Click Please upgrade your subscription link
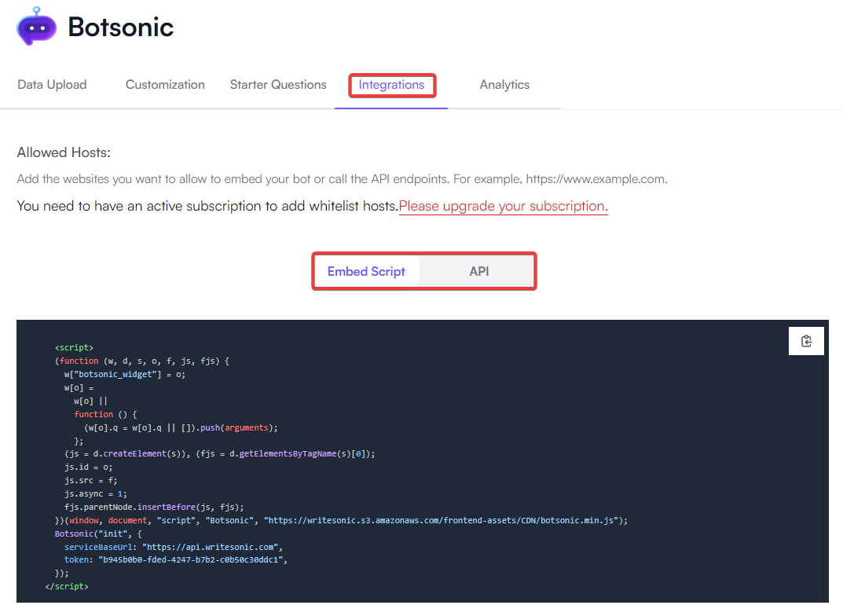The height and width of the screenshot is (616, 843). [502, 206]
